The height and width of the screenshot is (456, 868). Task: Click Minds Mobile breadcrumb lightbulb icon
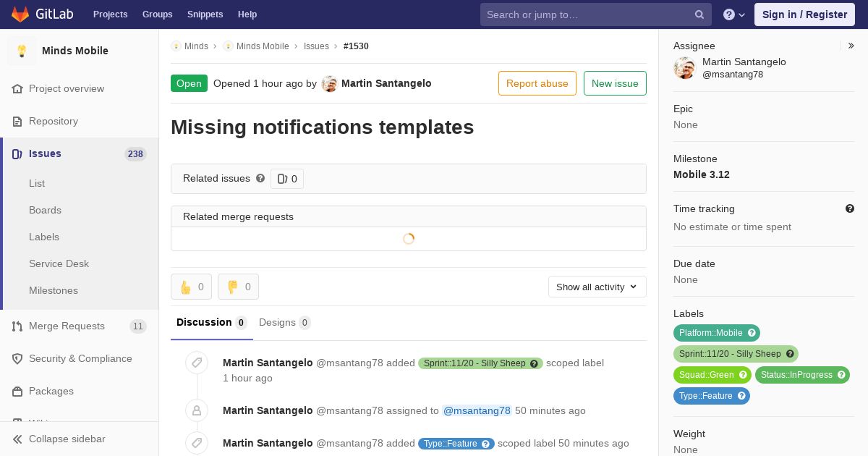[x=228, y=46]
